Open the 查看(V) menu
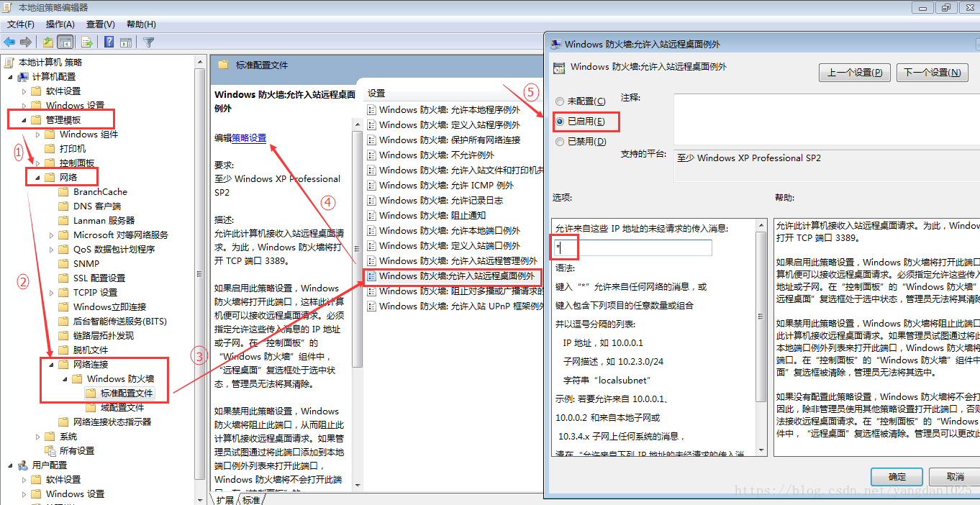The width and height of the screenshot is (980, 505). 101,24
